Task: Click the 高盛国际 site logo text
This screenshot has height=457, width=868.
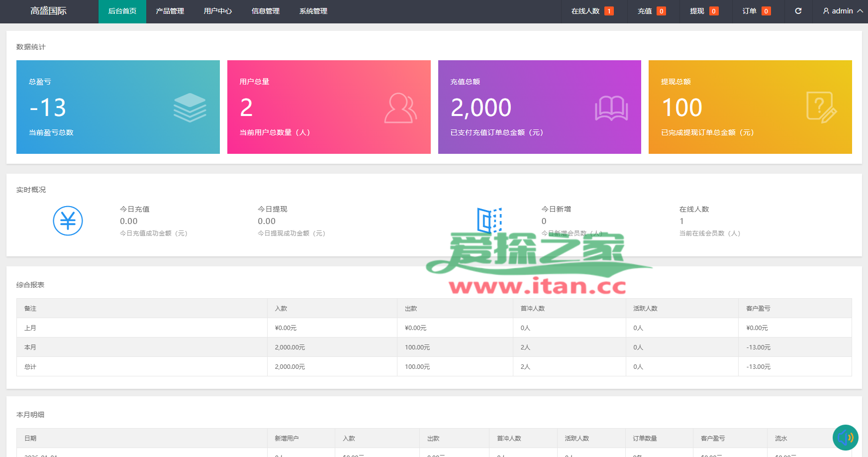Action: [48, 11]
